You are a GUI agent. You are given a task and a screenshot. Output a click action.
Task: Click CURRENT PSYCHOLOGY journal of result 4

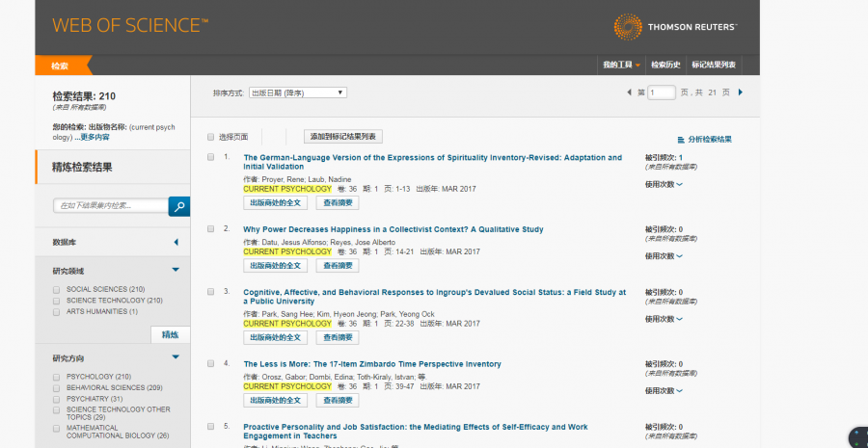coord(287,386)
